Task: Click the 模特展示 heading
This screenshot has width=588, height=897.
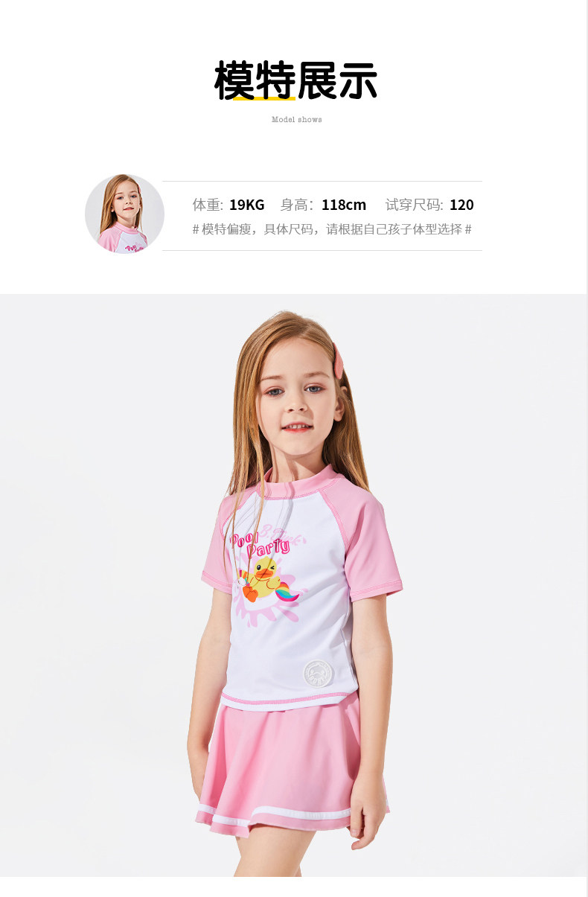Action: pyautogui.click(x=295, y=80)
